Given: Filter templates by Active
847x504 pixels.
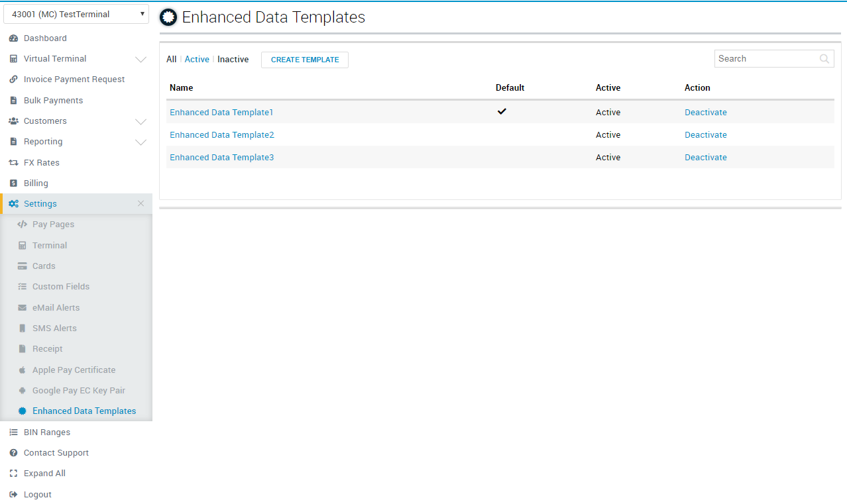Looking at the screenshot, I should tap(197, 60).
